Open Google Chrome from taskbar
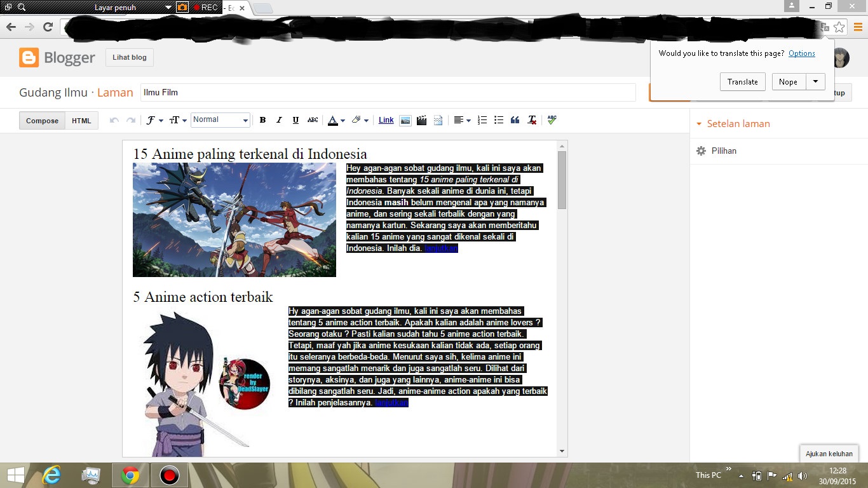868x488 pixels. tap(130, 475)
